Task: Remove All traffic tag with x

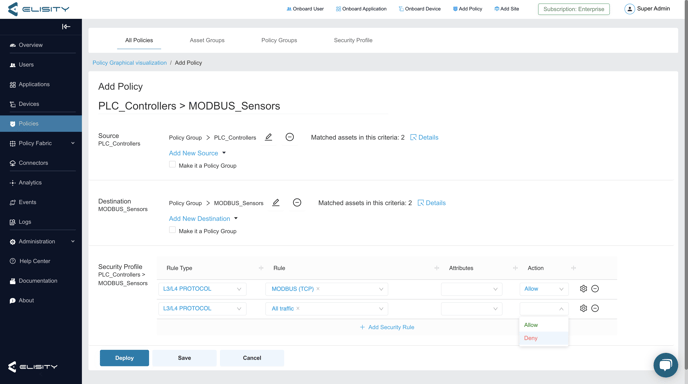Action: point(298,309)
